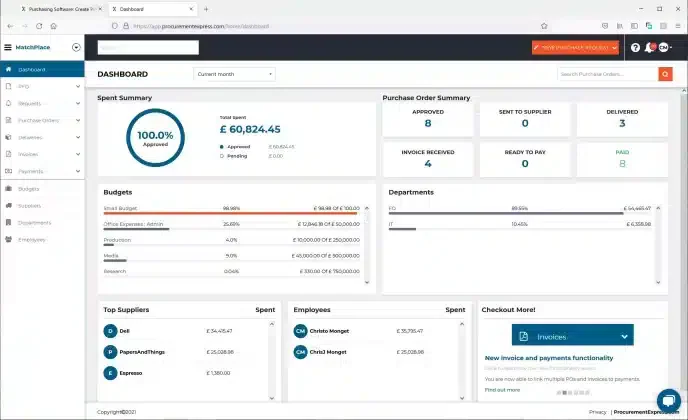Go back using the browser back arrow
688x420 pixels.
[10, 26]
